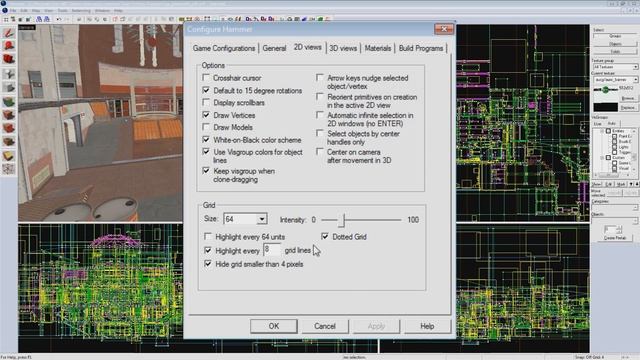This screenshot has width=640, height=360.
Task: Open the Materials tab
Action: coord(378,48)
